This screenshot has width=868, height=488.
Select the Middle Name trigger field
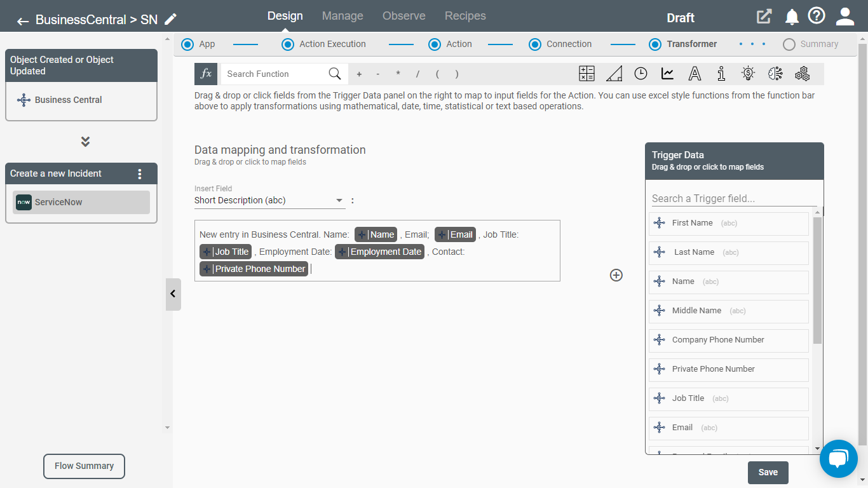729,311
